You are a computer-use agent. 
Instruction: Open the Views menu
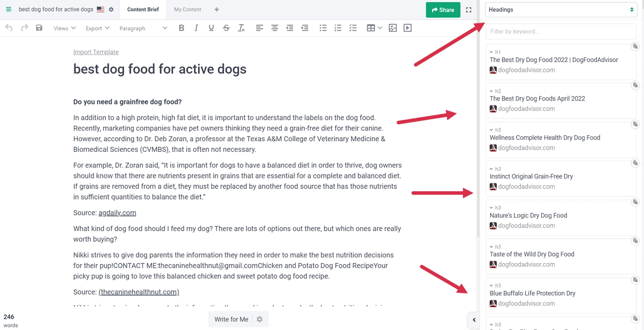tap(64, 28)
